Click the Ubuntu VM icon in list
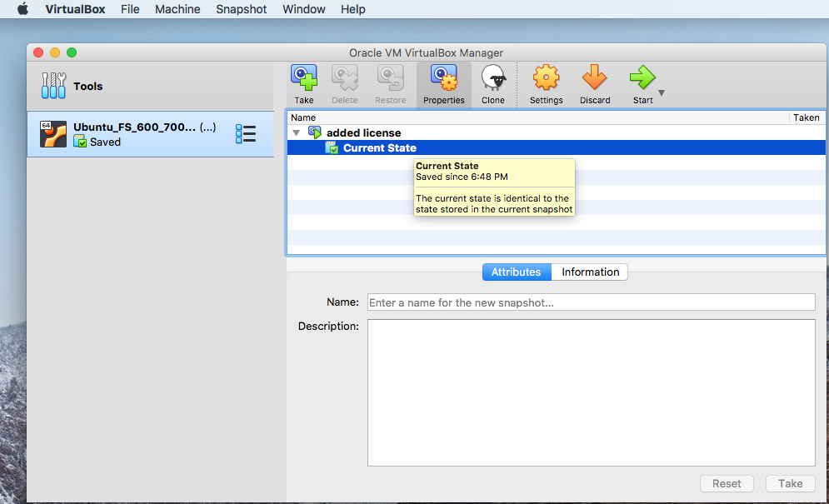This screenshot has width=829, height=504. [53, 134]
